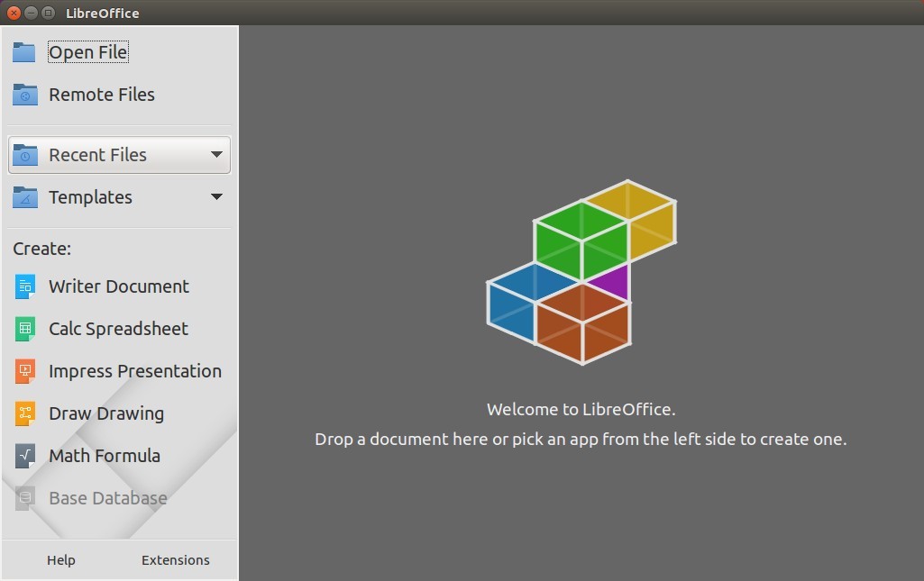Click the Remote Files folder icon
This screenshot has width=924, height=581.
(x=24, y=95)
